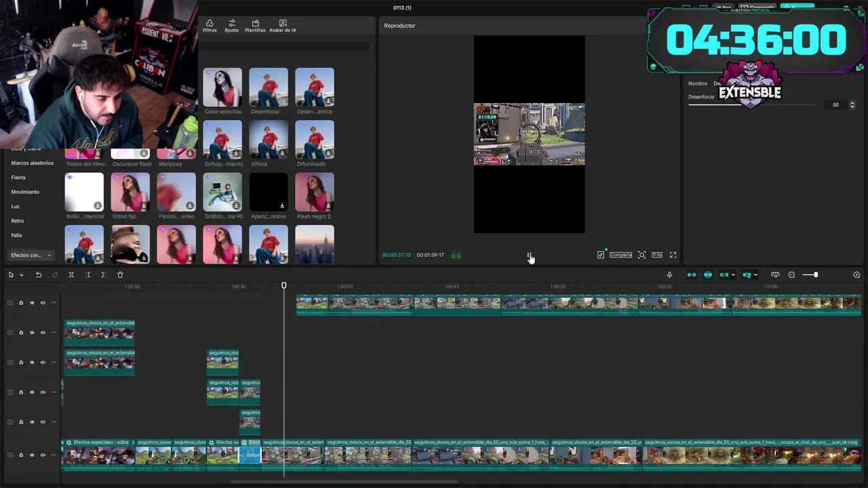Open the selection tool dropdown arrow
Screen dimensions: 868x488
[21, 275]
